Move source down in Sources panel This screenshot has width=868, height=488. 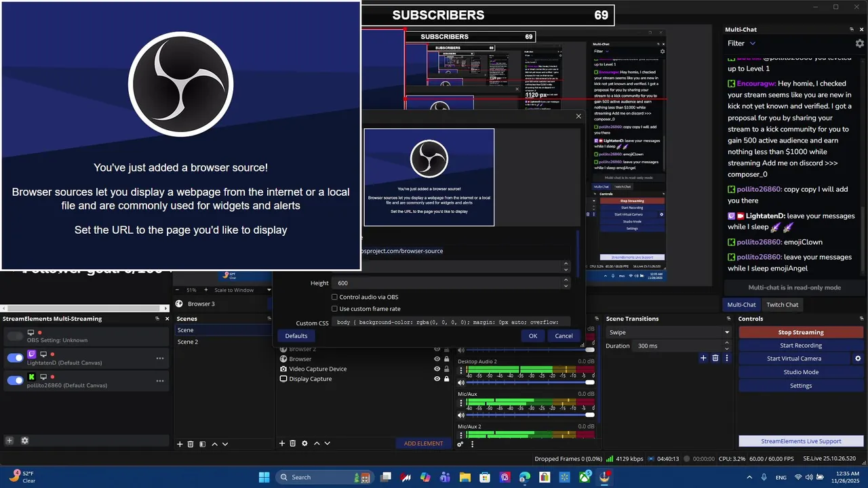tap(328, 443)
